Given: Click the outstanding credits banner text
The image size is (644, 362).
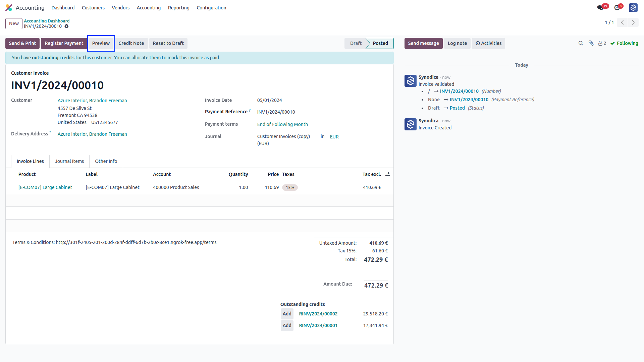Looking at the screenshot, I should 116,58.
